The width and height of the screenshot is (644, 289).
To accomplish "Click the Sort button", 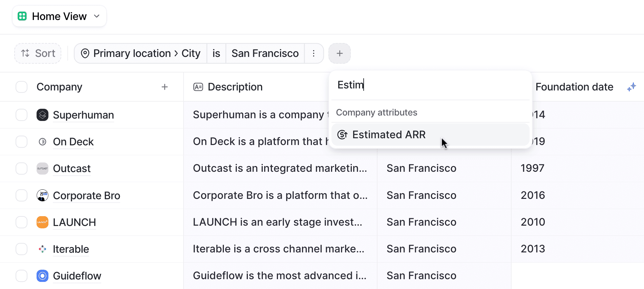I will click(x=38, y=53).
